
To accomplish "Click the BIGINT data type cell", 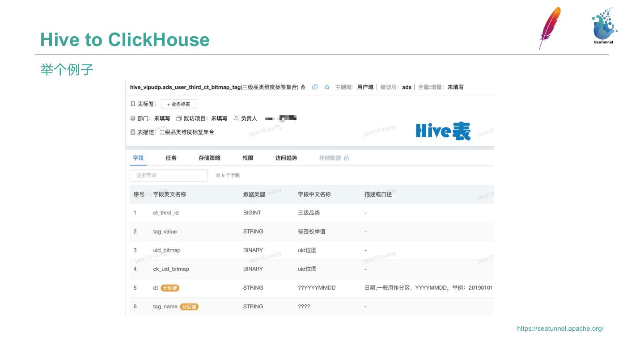I will [x=252, y=213].
